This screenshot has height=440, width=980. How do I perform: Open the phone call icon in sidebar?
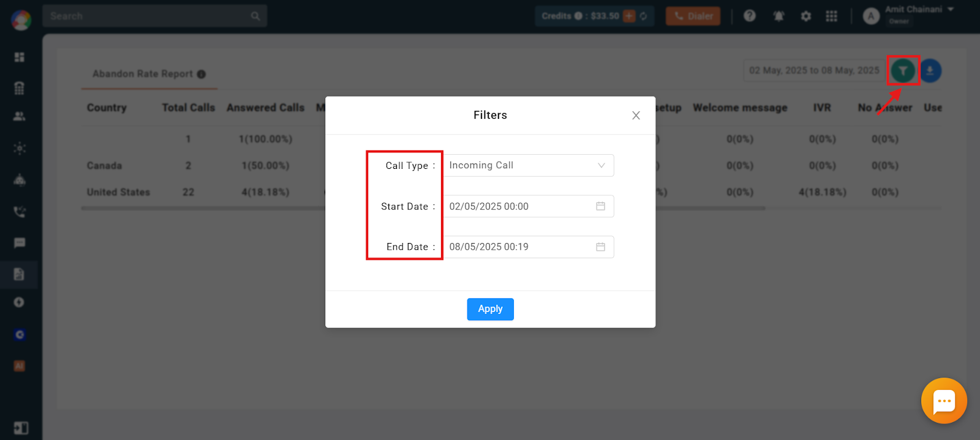point(20,212)
